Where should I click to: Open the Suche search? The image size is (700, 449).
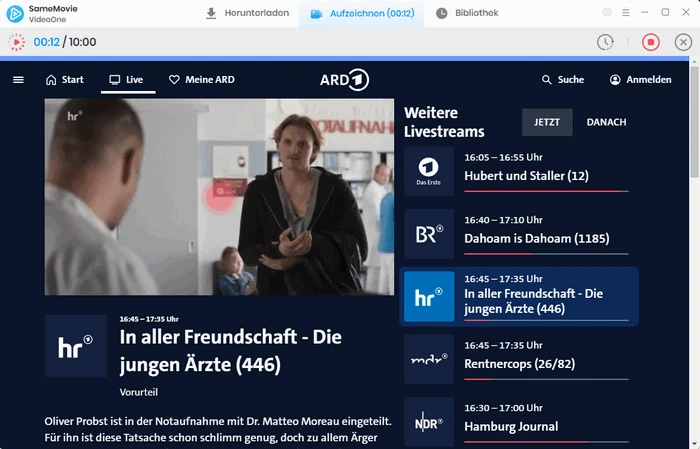(x=563, y=80)
